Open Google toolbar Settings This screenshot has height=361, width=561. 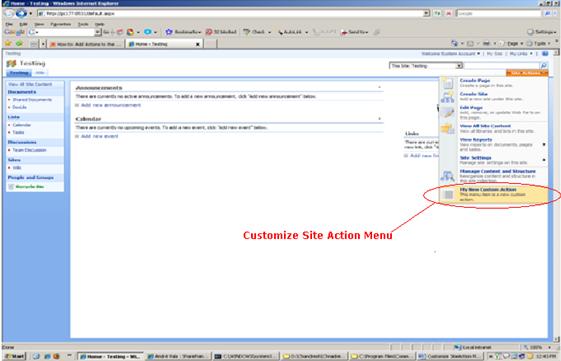542,32
